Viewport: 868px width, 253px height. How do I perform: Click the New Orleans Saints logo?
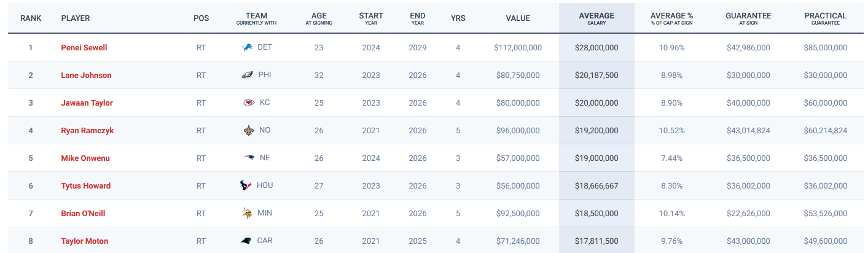tap(248, 131)
